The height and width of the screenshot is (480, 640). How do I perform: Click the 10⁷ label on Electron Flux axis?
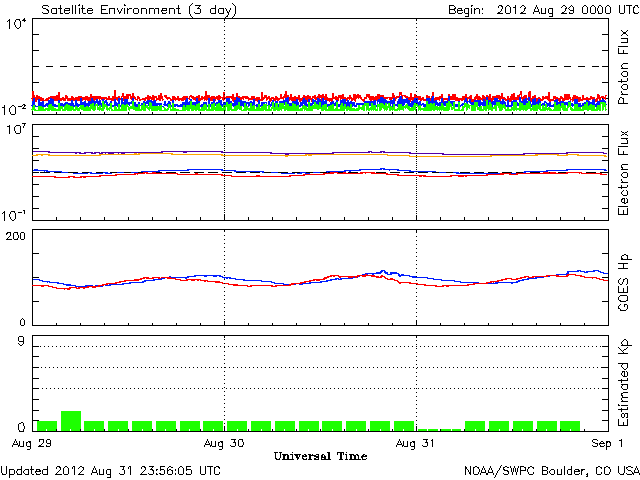pyautogui.click(x=15, y=130)
